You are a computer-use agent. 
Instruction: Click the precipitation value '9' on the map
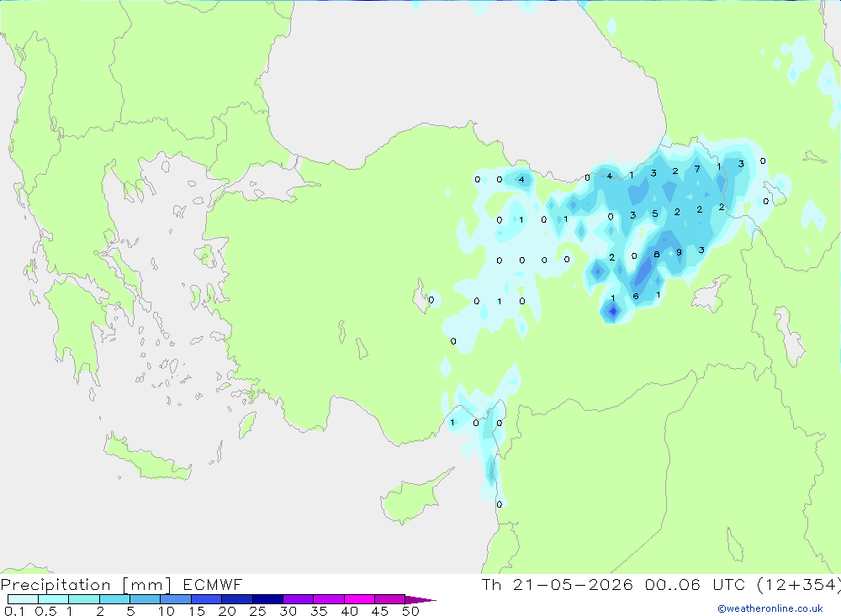pyautogui.click(x=679, y=252)
